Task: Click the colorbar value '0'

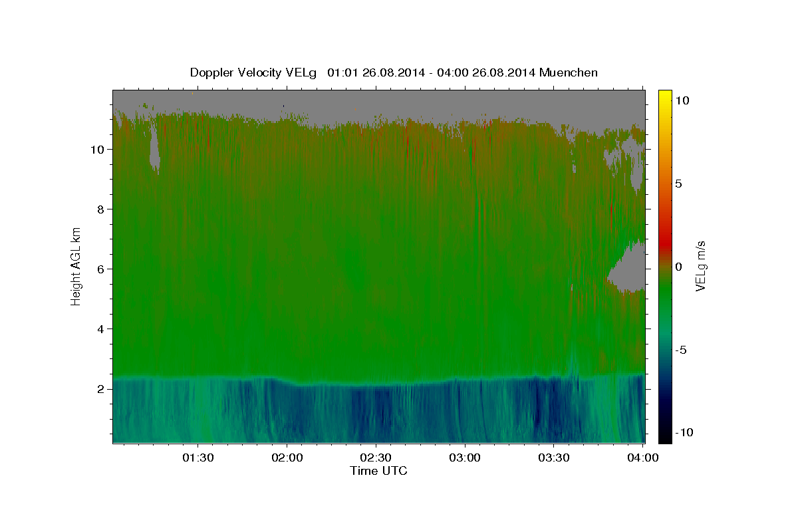Action: (678, 267)
